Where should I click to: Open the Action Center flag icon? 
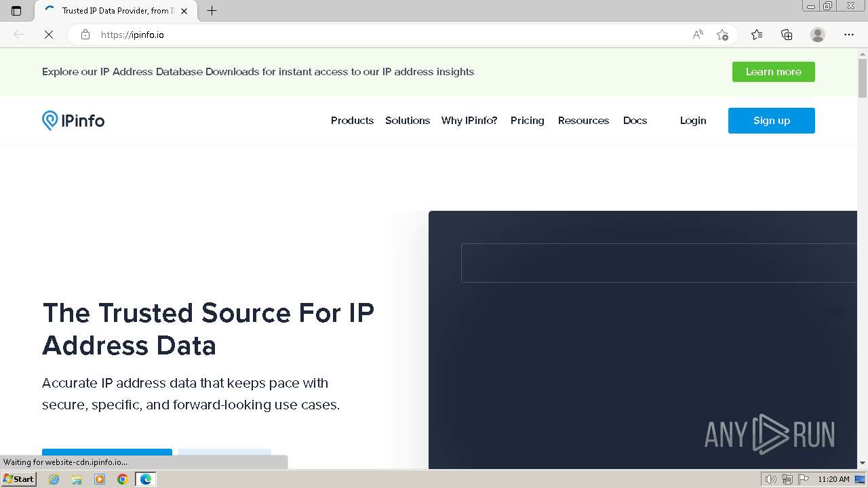tap(803, 479)
